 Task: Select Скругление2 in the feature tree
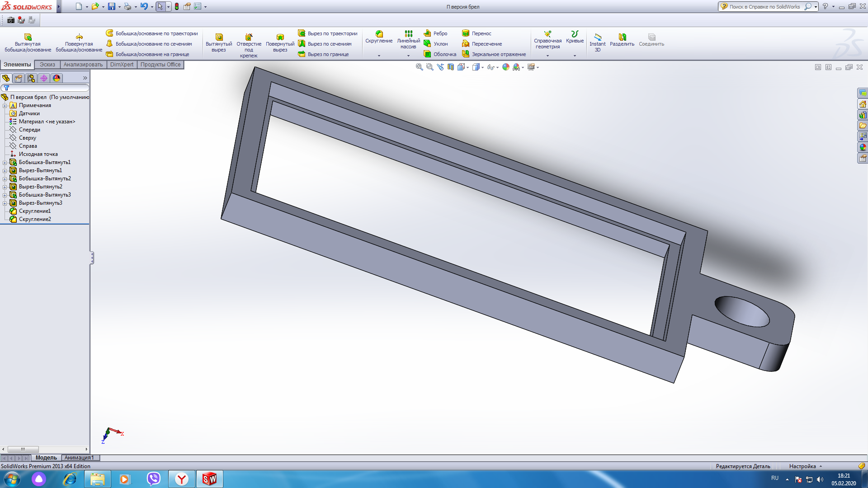click(x=35, y=219)
